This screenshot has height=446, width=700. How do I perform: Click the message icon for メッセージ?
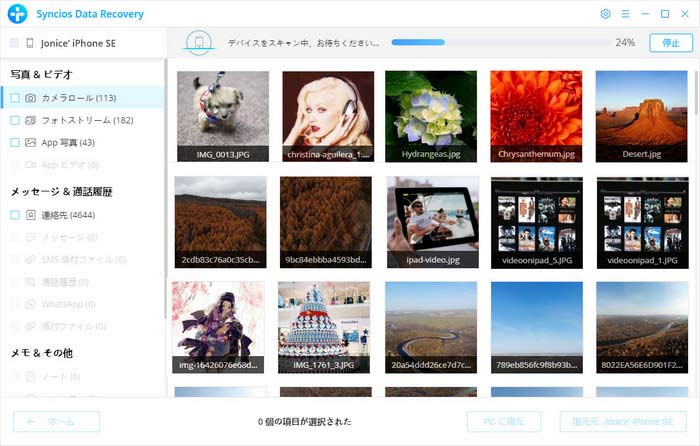coord(30,237)
